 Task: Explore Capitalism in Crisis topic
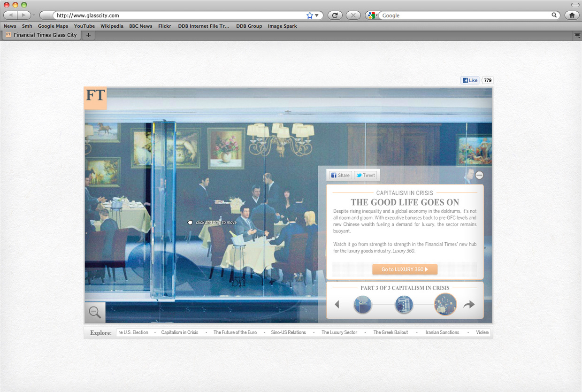[180, 332]
